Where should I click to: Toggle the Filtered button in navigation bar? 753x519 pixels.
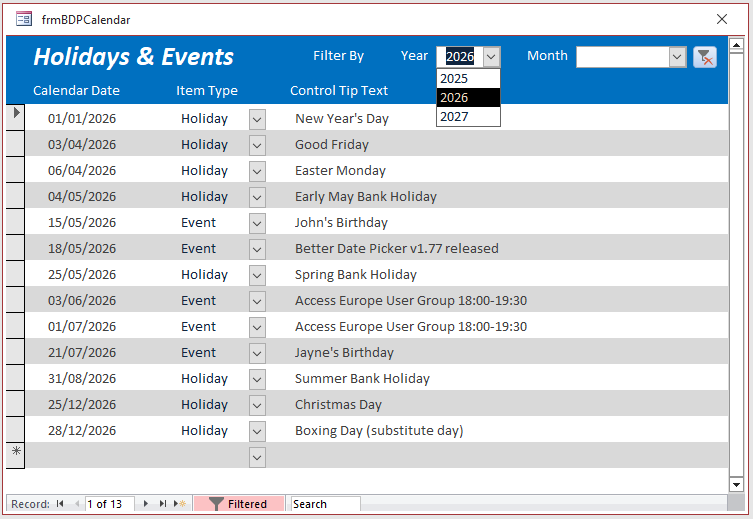click(239, 504)
